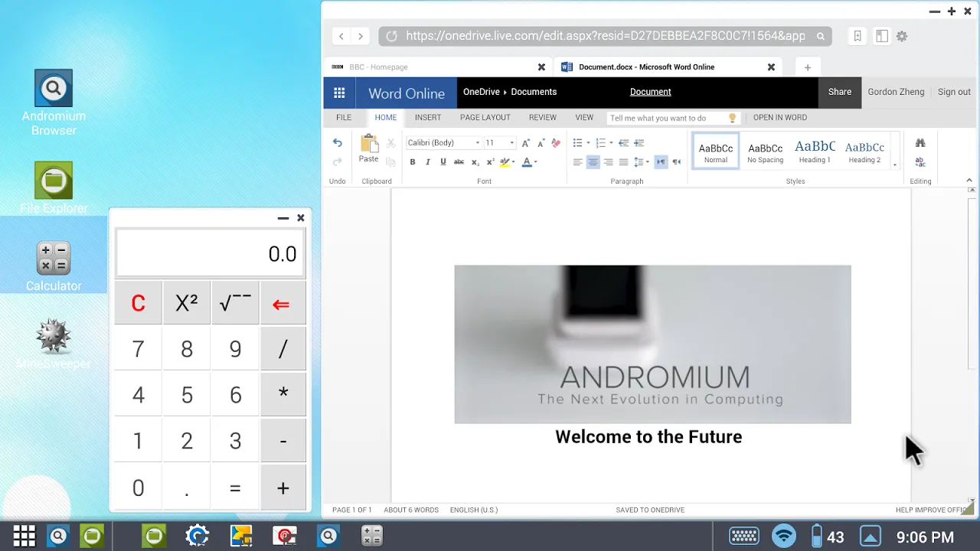Open line spacing dropdown
980x551 pixels.
tap(642, 162)
